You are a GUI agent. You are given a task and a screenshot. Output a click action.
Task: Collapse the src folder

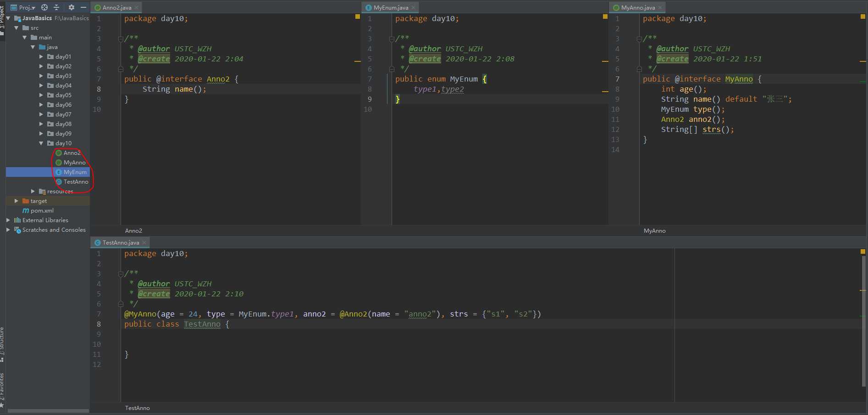(x=17, y=27)
